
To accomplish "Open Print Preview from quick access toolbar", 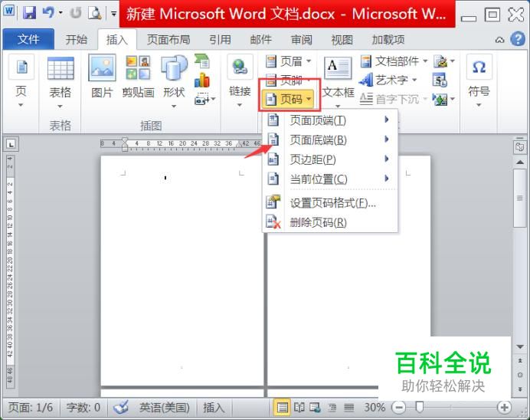I will click(95, 14).
